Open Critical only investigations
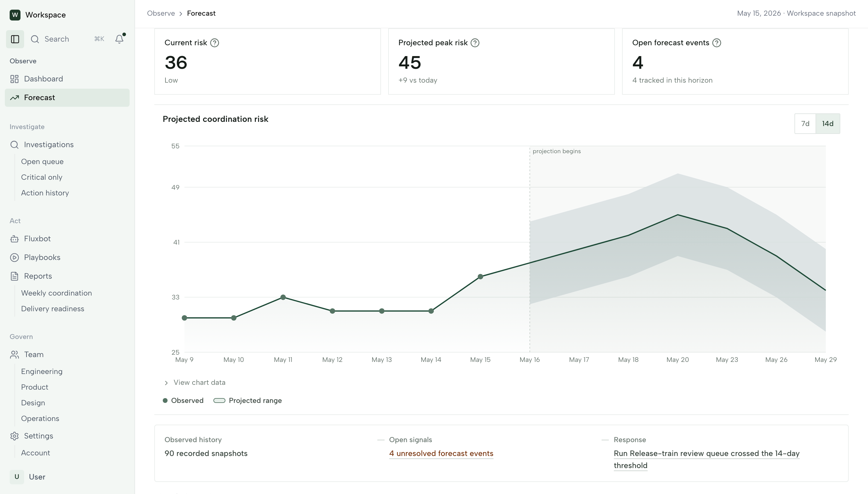This screenshot has width=868, height=494. pyautogui.click(x=42, y=177)
